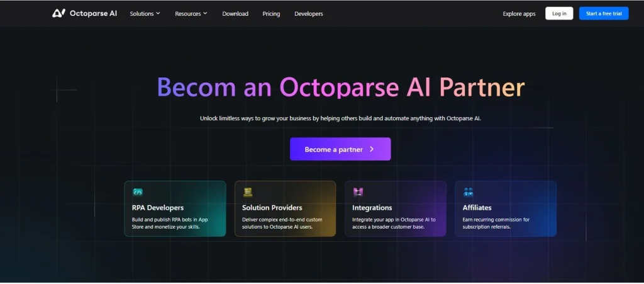Open the Solution Providers card
The image size is (644, 284).
point(285,209)
